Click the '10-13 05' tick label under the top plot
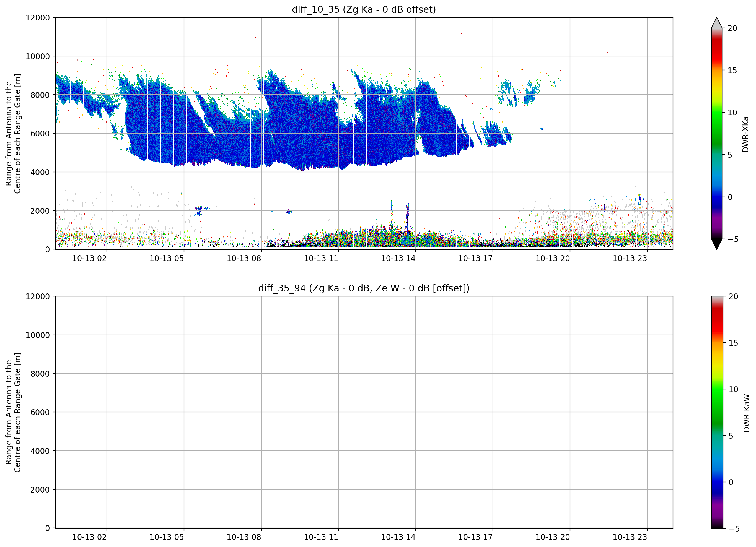This screenshot has height=547, width=756. (167, 259)
